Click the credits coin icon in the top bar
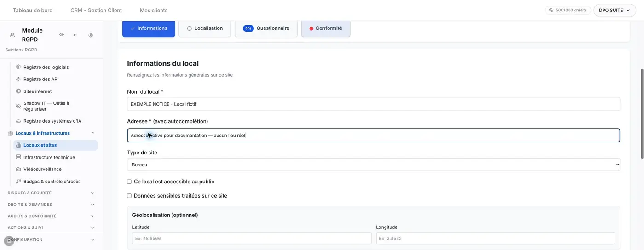644x250 pixels. click(552, 10)
